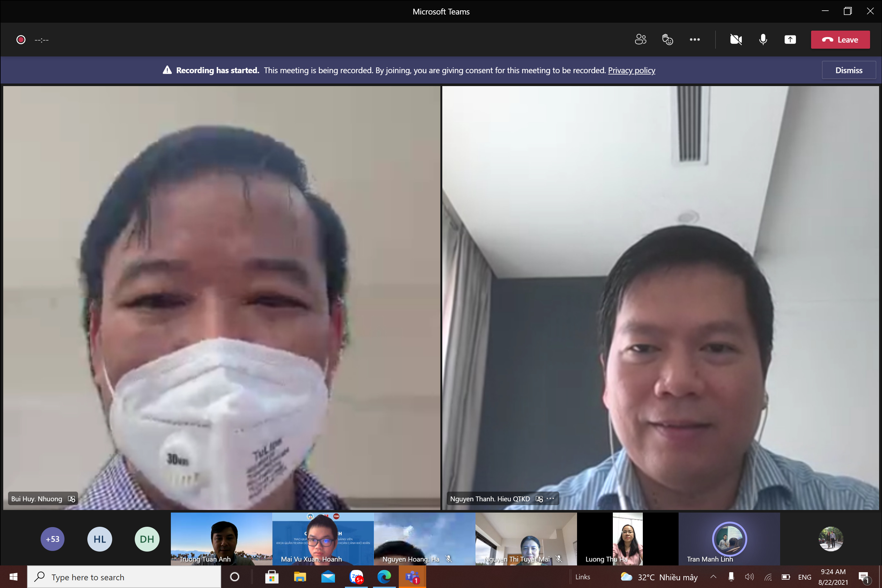Turn the camera on
Image resolution: width=882 pixels, height=588 pixels.
point(736,39)
